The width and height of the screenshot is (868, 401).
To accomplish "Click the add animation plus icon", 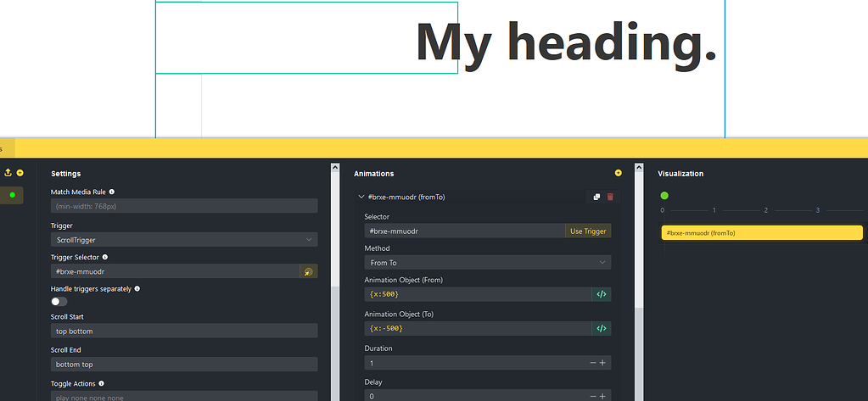I will [x=618, y=173].
